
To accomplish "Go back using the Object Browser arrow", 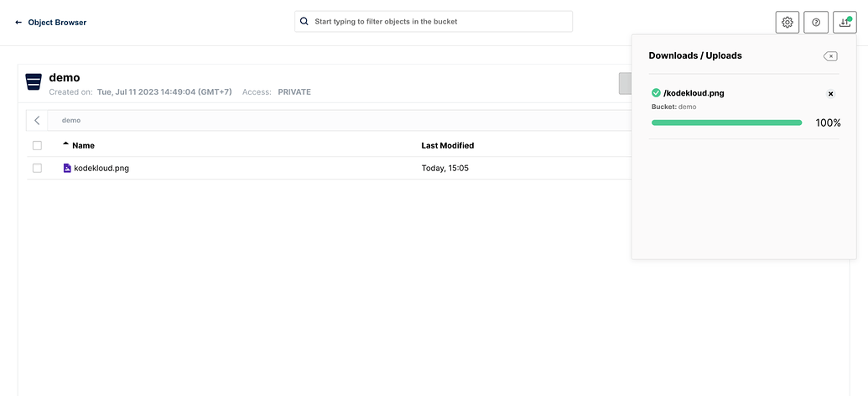I will point(18,23).
